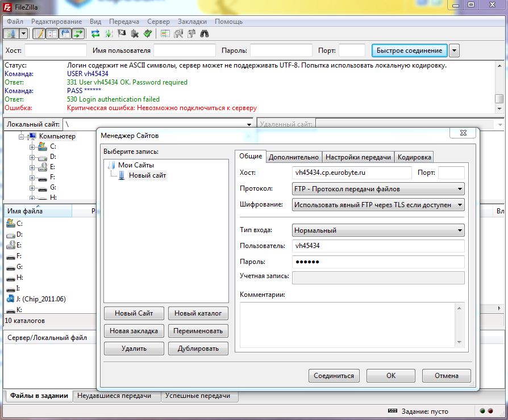Expand drive D: in the local tree
The width and height of the screenshot is (508, 420).
tap(32, 158)
